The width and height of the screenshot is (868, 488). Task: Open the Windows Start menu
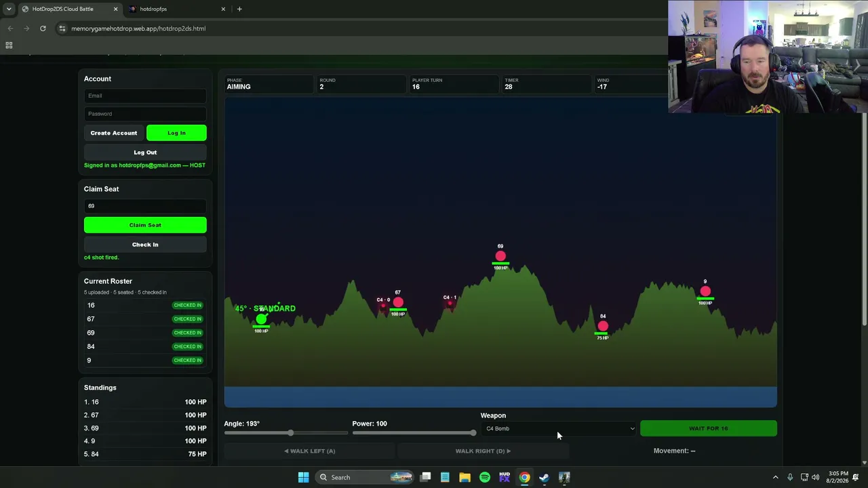[303, 477]
